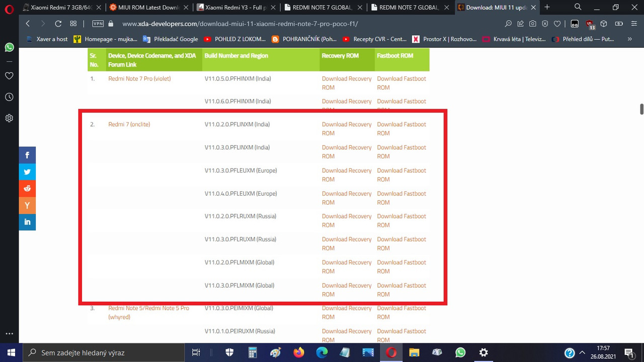Share page on Twitter
644x362 pixels.
click(x=27, y=172)
